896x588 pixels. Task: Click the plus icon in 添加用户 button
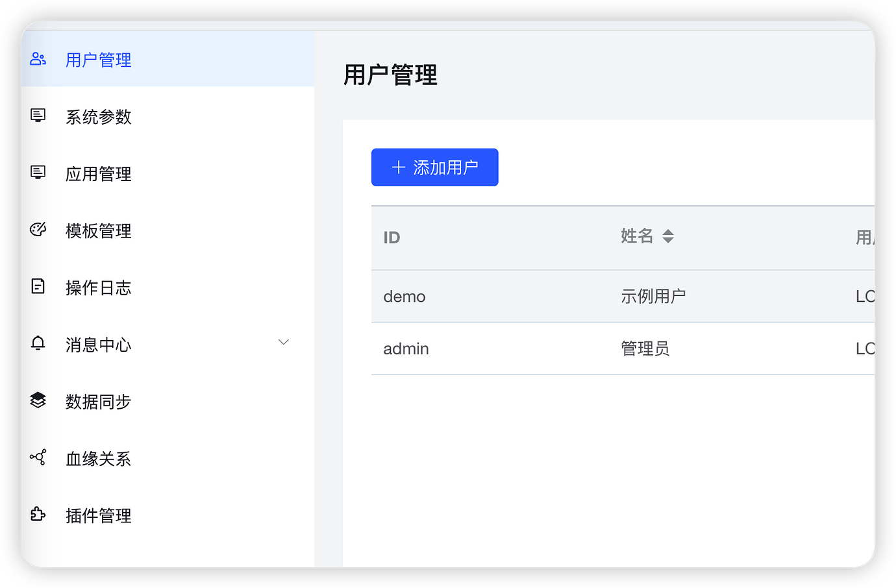pos(399,167)
